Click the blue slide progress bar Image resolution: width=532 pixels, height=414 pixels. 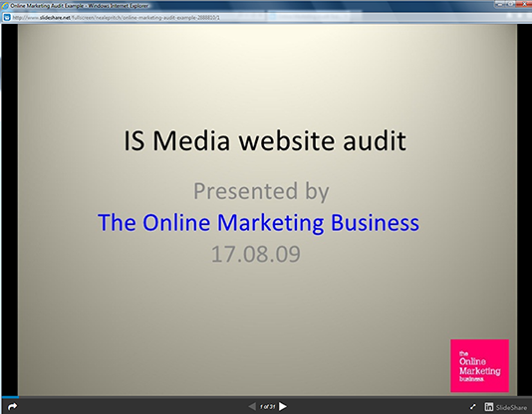(10, 396)
